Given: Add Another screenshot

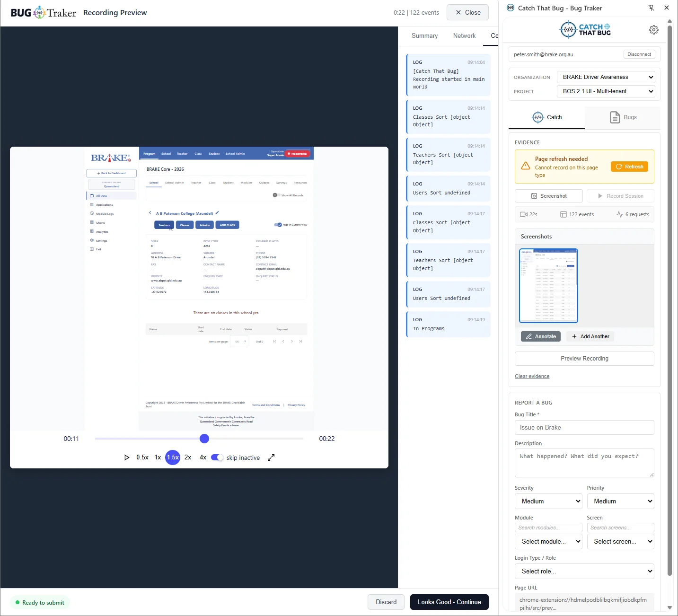Looking at the screenshot, I should pyautogui.click(x=590, y=336).
